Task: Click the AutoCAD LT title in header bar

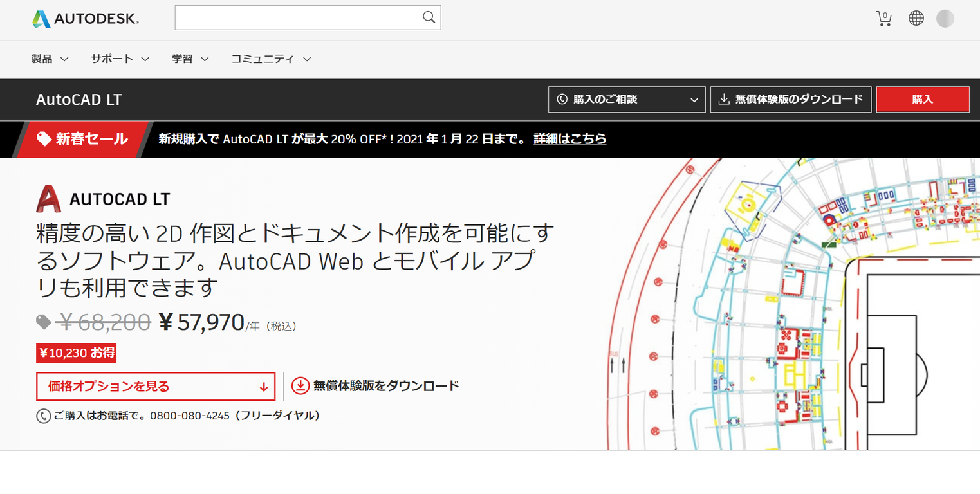Action: [x=79, y=100]
